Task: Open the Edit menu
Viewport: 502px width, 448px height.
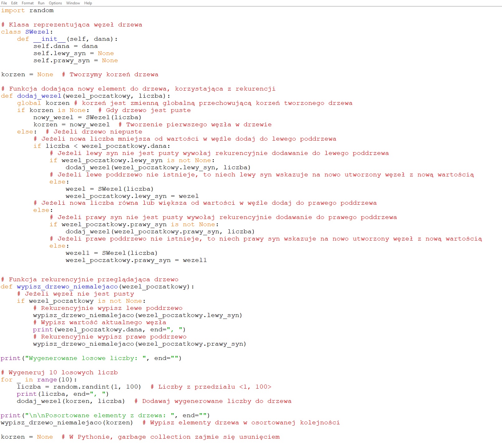Action: 14,3
